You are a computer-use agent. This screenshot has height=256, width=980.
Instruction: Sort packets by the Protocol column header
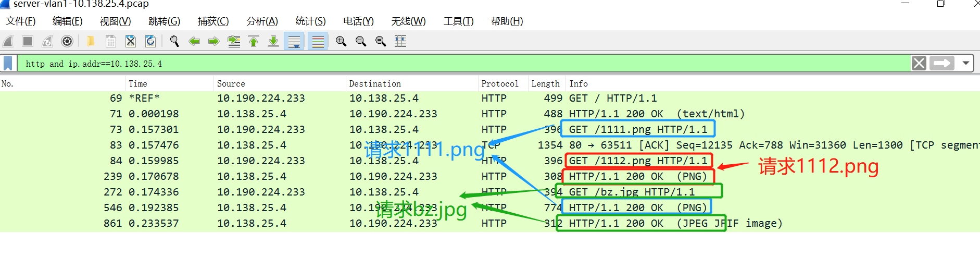point(499,83)
